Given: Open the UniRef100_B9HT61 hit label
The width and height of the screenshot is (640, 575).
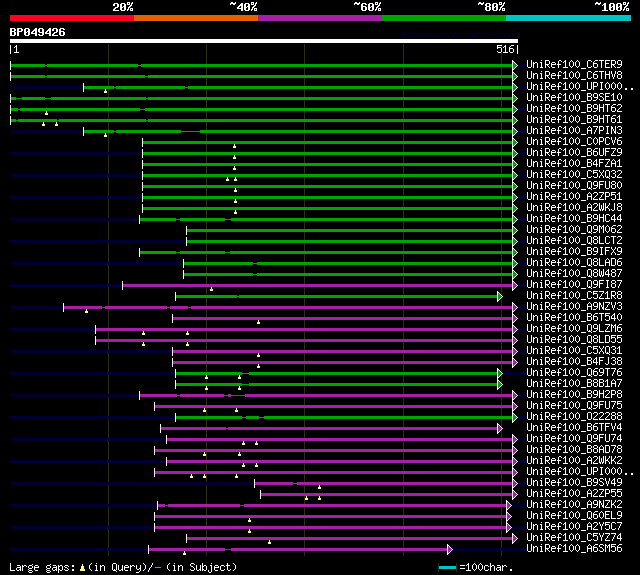Looking at the screenshot, I should [574, 120].
